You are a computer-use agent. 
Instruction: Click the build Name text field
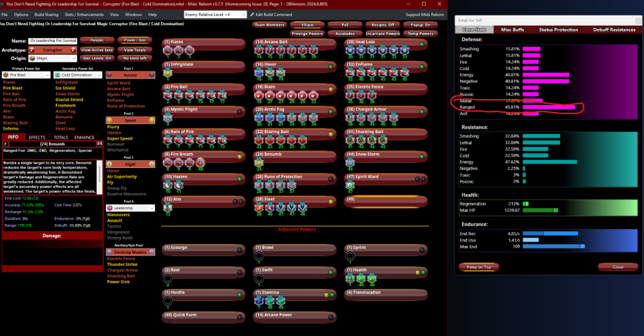(53, 41)
